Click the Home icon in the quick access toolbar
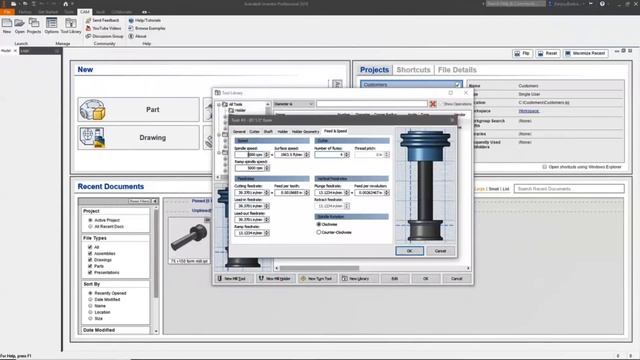The height and width of the screenshot is (360, 640). click(x=65, y=4)
